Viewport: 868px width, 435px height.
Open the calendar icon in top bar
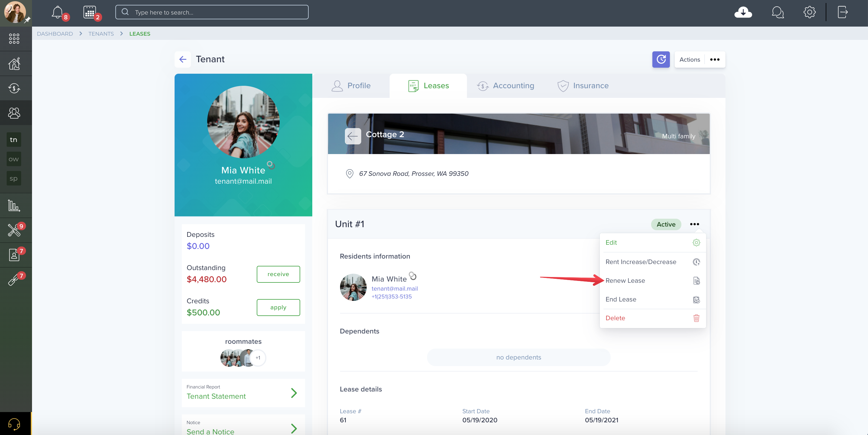(x=90, y=12)
